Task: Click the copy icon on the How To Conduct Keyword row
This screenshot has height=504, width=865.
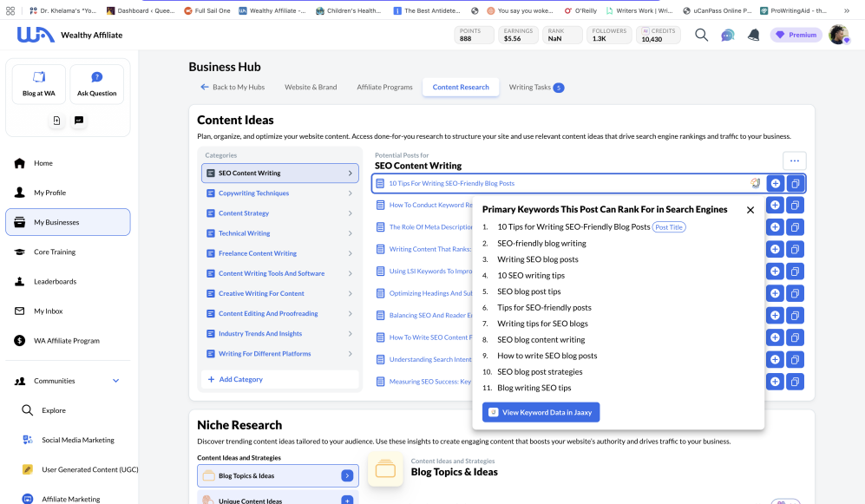Action: (795, 205)
